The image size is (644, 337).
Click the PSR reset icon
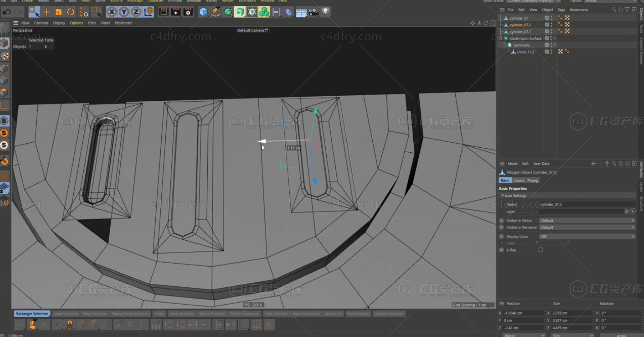(x=84, y=12)
